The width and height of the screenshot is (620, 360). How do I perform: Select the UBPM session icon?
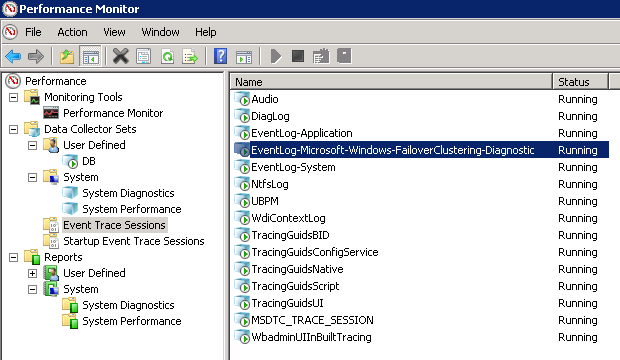point(242,201)
